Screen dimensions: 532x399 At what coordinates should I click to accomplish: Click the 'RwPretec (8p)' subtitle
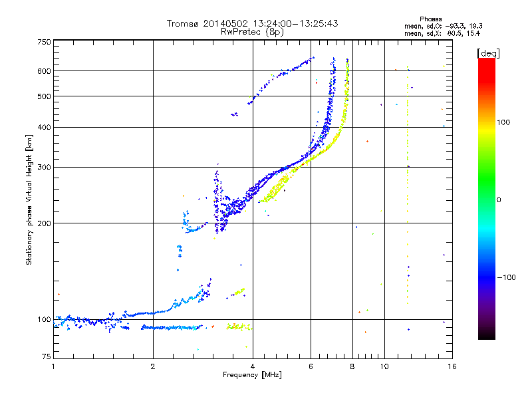click(x=252, y=32)
